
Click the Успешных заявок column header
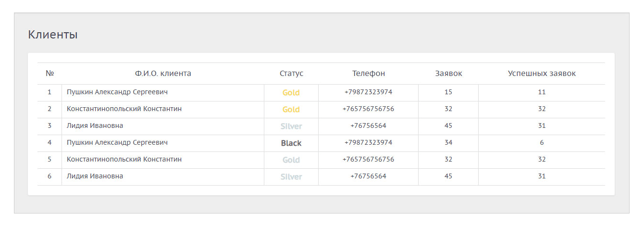coord(542,74)
